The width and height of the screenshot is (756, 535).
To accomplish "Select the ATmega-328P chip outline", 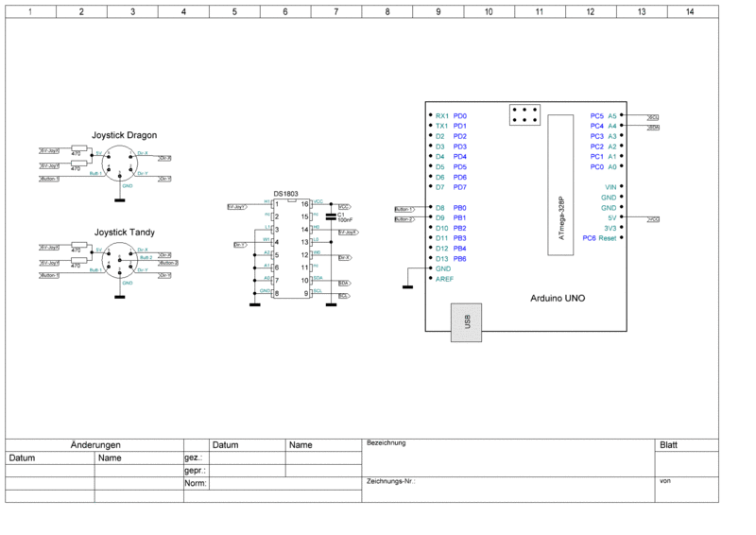I will [560, 184].
